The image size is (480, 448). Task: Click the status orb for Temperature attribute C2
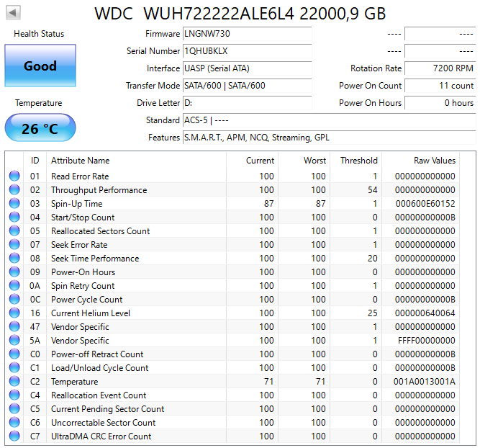coord(14,381)
